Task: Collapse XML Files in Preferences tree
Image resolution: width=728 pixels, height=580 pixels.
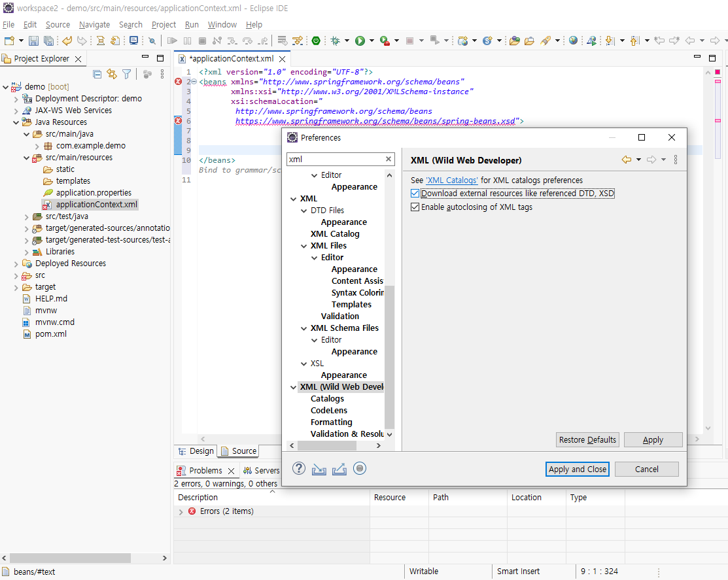Action: (x=303, y=246)
